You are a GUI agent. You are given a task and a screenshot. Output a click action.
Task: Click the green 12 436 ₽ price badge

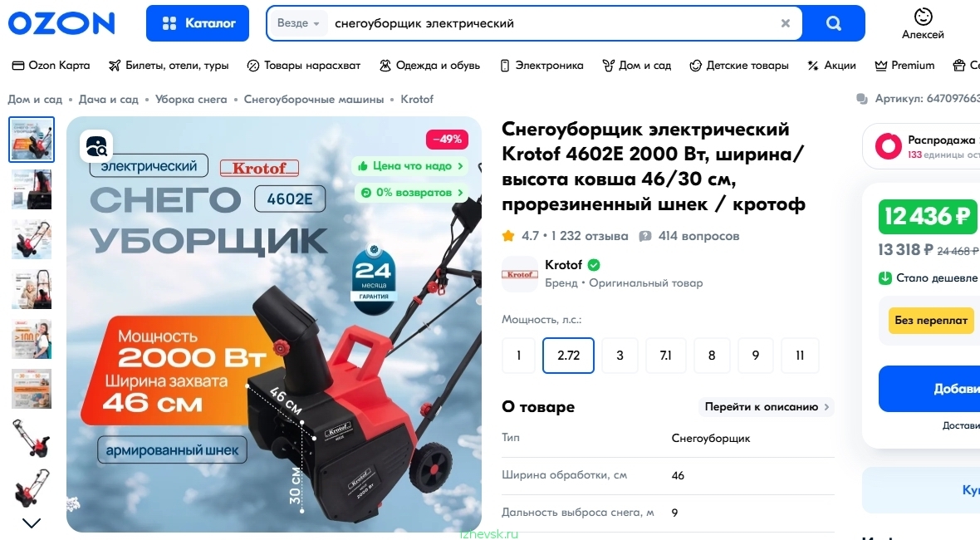(928, 216)
